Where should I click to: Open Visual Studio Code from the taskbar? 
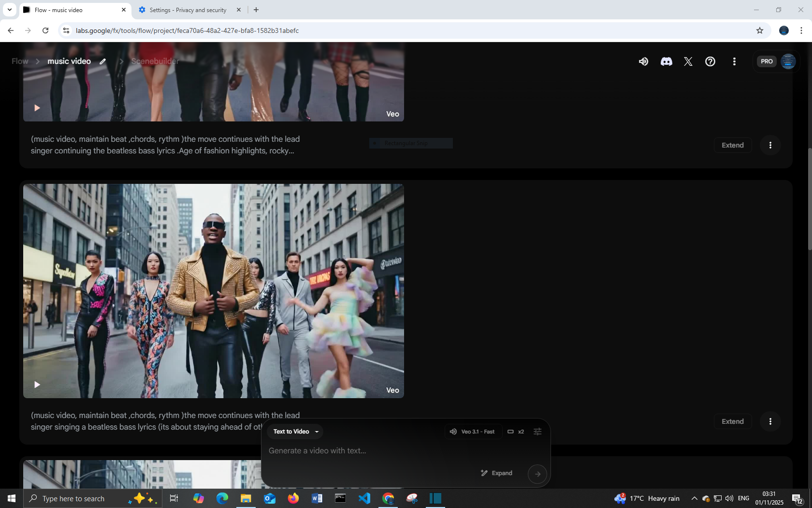coord(364,498)
